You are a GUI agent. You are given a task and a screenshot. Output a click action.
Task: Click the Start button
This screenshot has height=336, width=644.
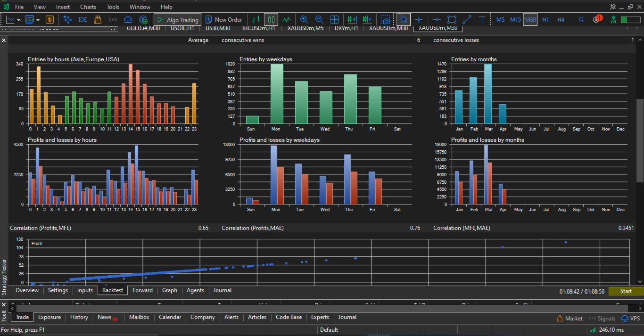(x=626, y=291)
